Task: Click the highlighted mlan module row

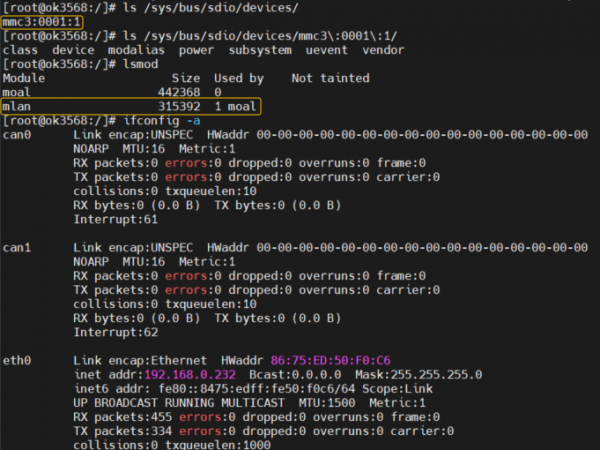Action: pyautogui.click(x=130, y=106)
